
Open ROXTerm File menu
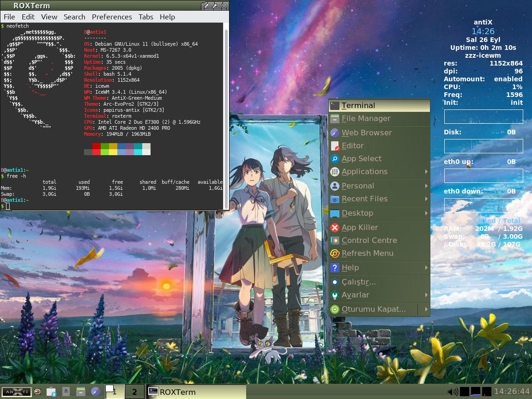[9, 17]
